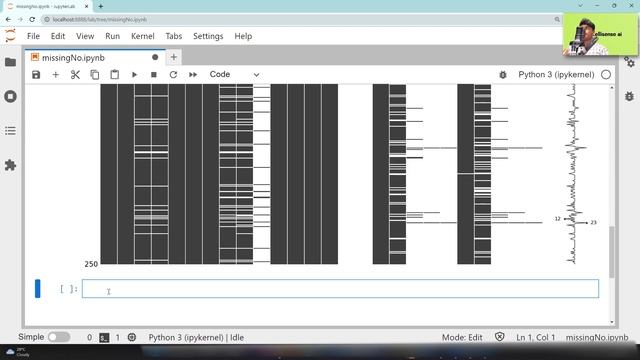Click the empty cell's [ ]: prompt
The width and height of the screenshot is (640, 360).
[69, 289]
